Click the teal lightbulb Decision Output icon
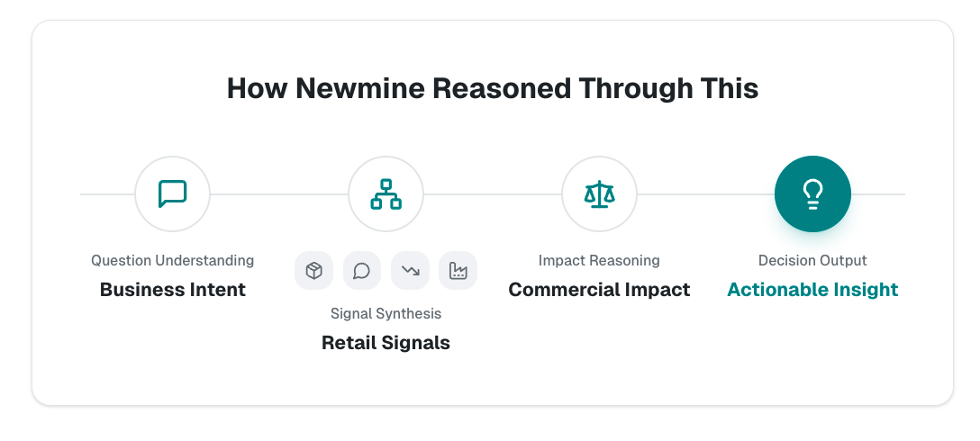980x441 pixels. (x=812, y=193)
